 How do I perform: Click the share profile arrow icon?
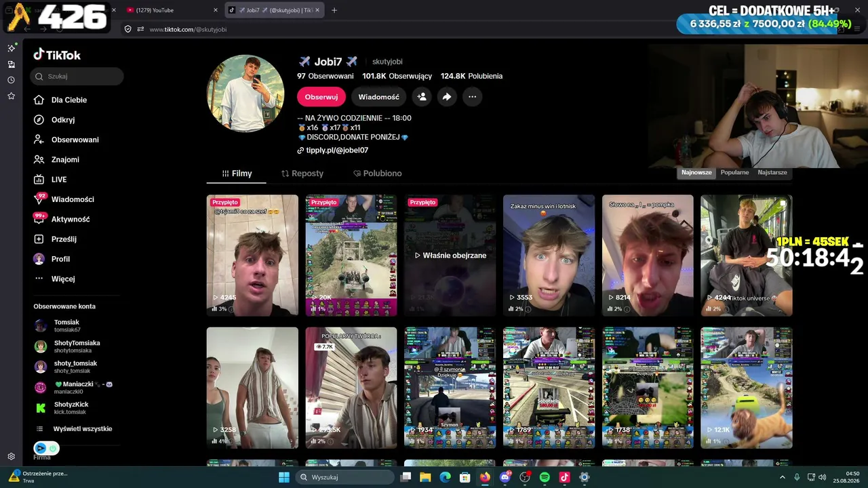[447, 97]
